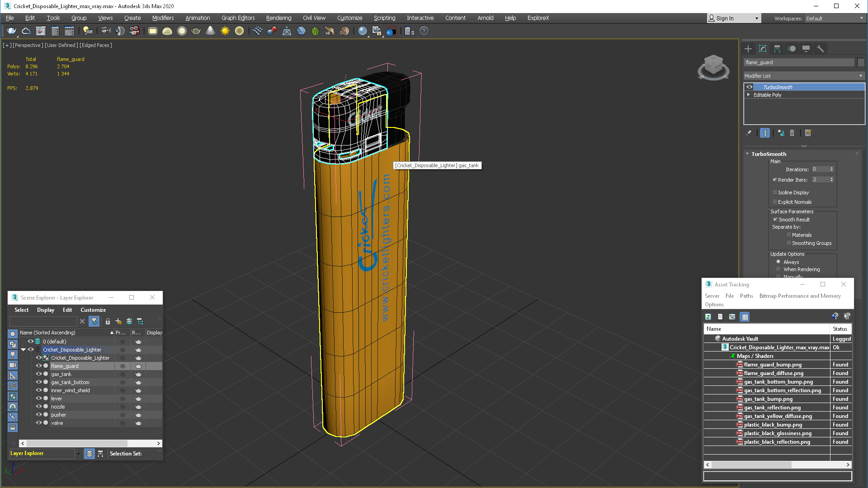Enable Explicit Normals checkbox
Viewport: 868px width, 488px height.
coord(775,202)
